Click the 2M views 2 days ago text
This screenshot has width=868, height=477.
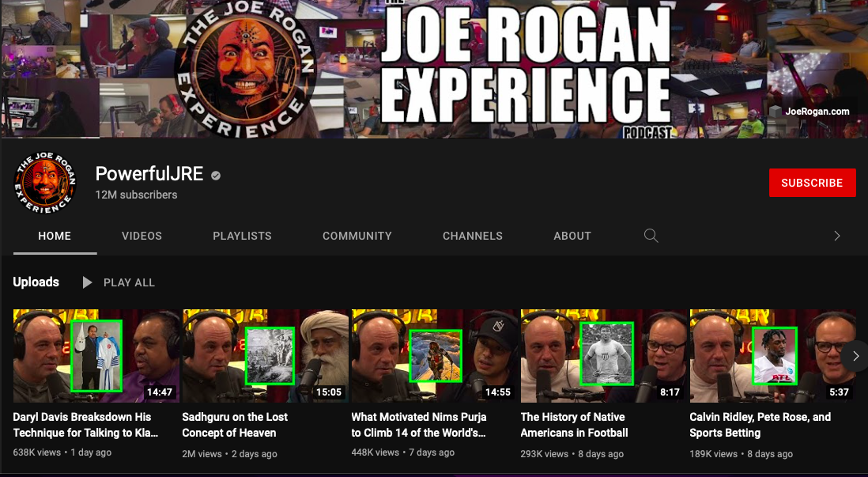tap(230, 454)
